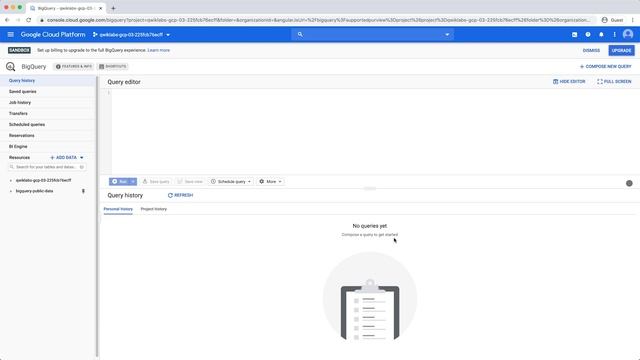This screenshot has width=640, height=360.
Task: Click the Run query button
Action: [119, 182]
